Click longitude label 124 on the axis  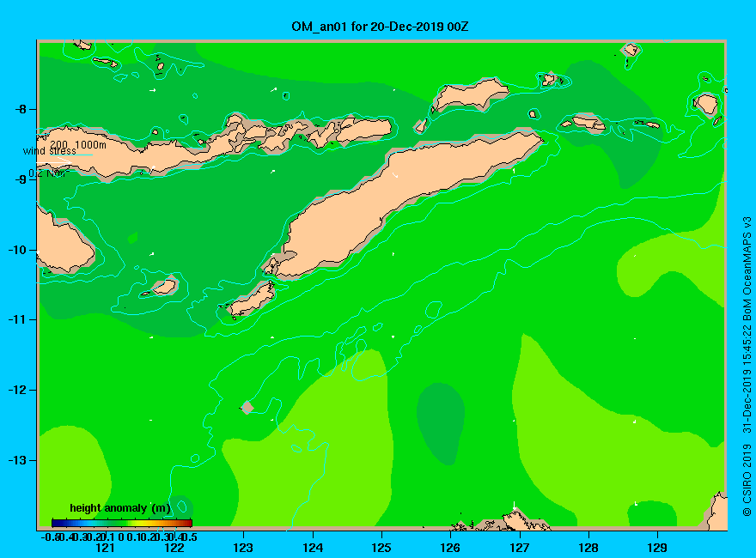(313, 548)
